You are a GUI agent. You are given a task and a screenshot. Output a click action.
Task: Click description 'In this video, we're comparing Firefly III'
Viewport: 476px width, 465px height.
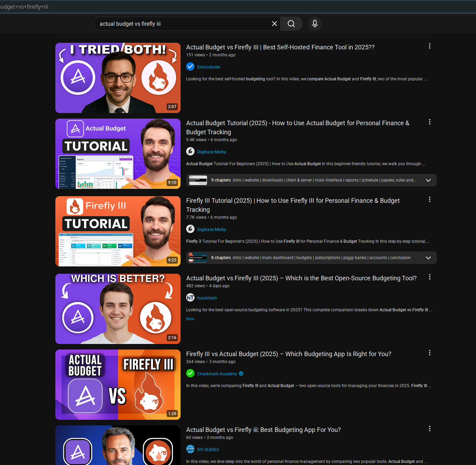click(309, 385)
